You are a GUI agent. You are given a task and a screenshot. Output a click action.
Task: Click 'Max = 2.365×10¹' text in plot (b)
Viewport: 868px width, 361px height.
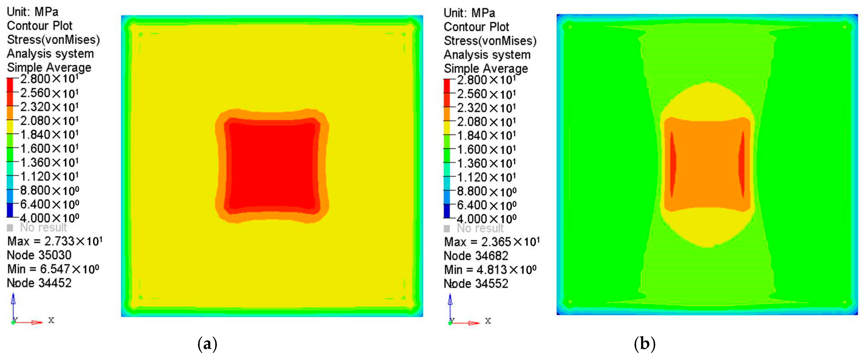492,242
